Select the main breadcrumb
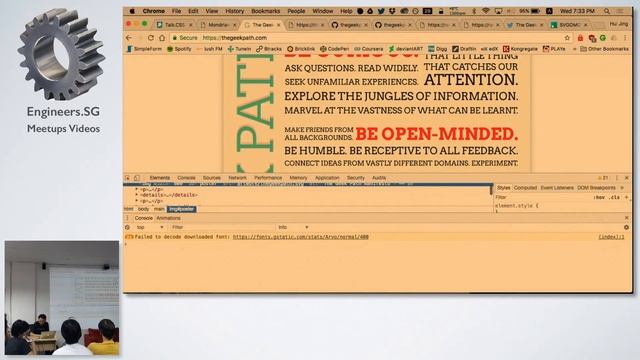Screen dimensions: 640x360 159,209
